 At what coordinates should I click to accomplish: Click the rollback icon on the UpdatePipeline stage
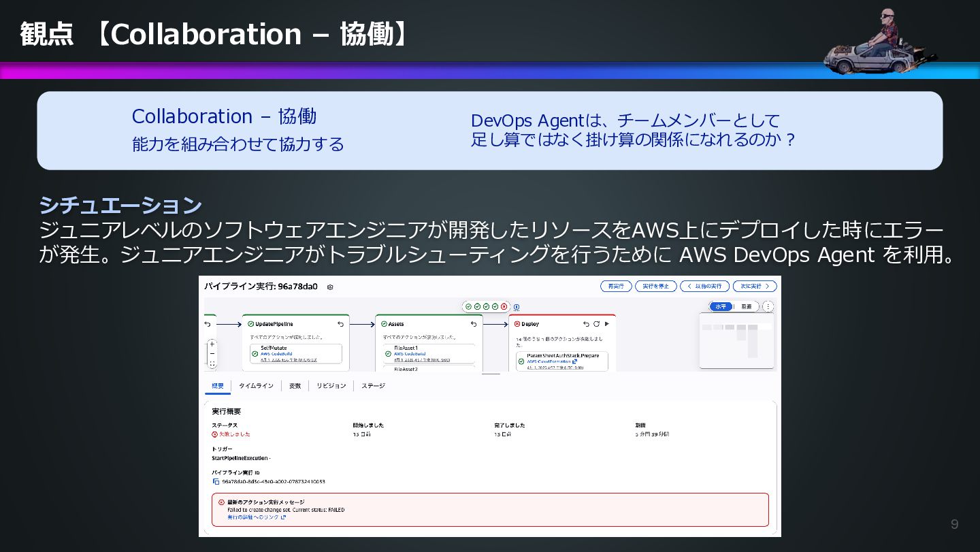(340, 324)
